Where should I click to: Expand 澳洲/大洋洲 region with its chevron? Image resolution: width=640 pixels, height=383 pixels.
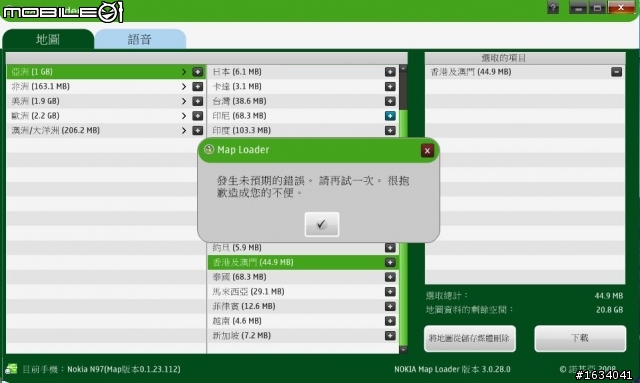point(184,131)
